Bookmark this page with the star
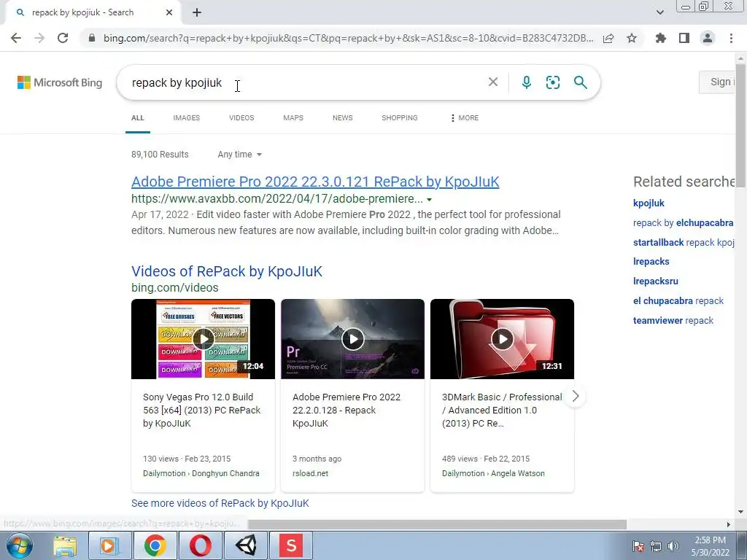Viewport: 747px width, 560px height. [632, 38]
